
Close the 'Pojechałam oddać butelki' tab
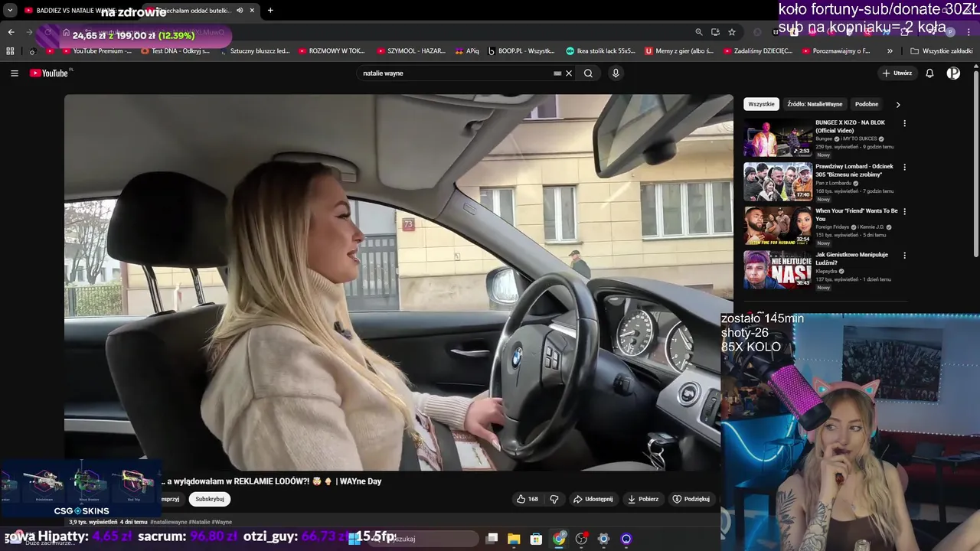(252, 10)
